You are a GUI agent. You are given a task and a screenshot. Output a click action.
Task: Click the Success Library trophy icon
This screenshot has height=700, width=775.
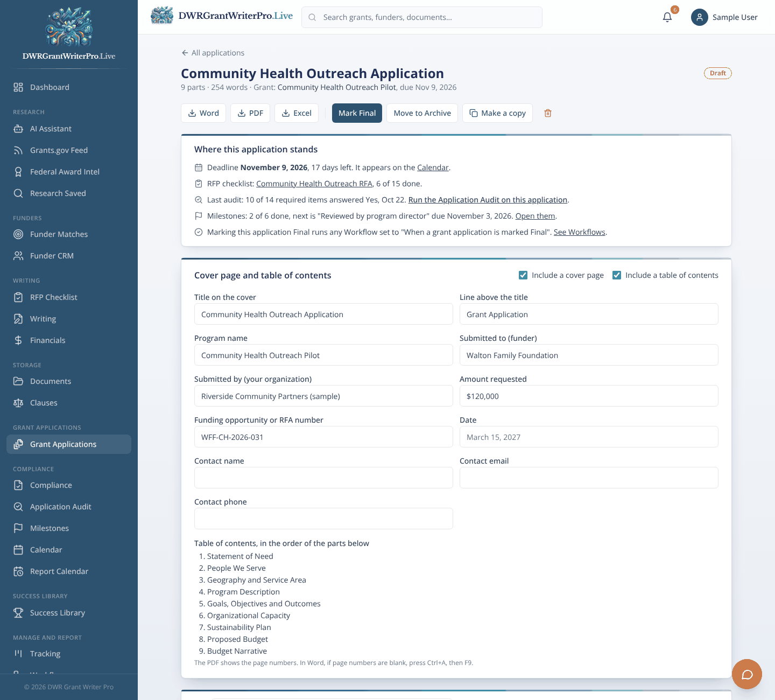(18, 613)
